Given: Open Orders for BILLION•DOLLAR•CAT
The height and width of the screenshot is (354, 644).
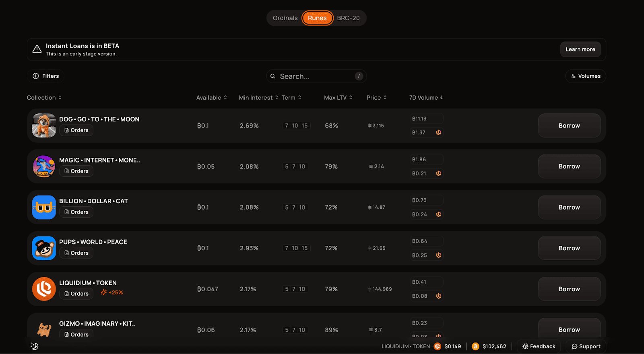Looking at the screenshot, I should coord(76,212).
